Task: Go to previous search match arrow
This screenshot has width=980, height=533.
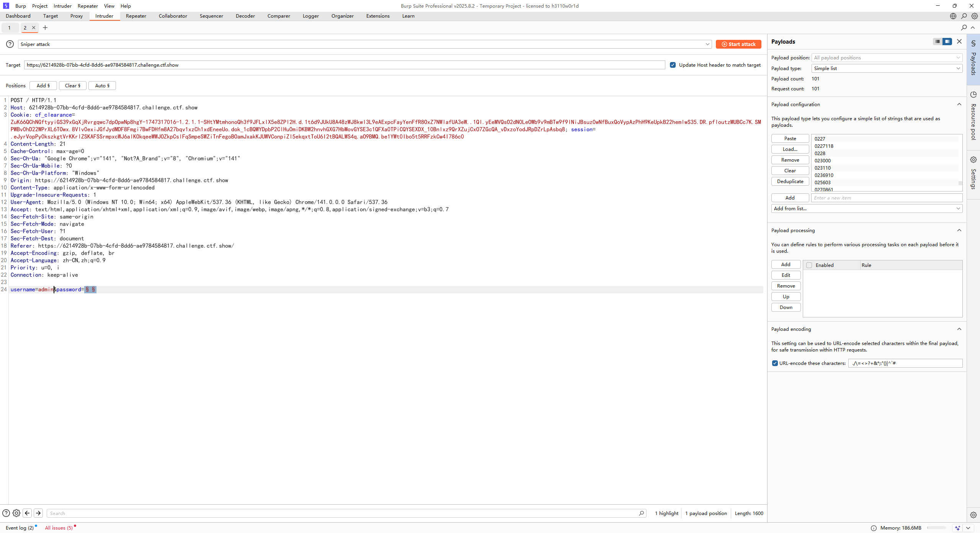Action: coord(27,513)
